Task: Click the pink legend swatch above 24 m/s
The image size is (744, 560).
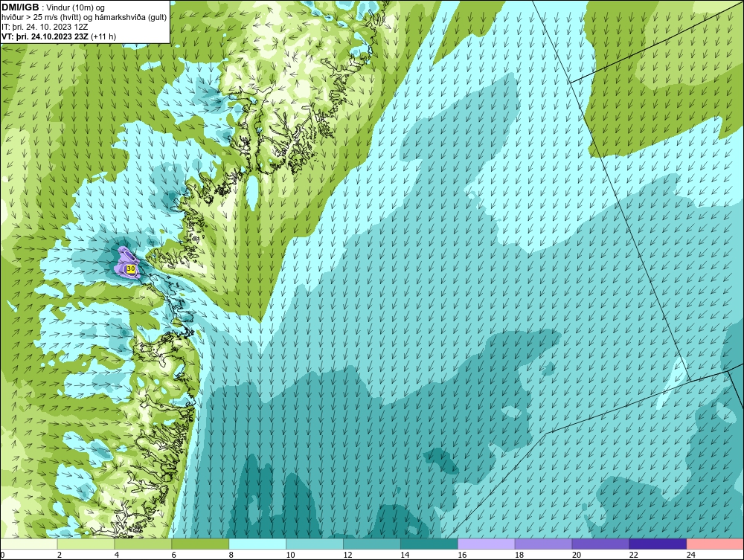Action: (715, 544)
